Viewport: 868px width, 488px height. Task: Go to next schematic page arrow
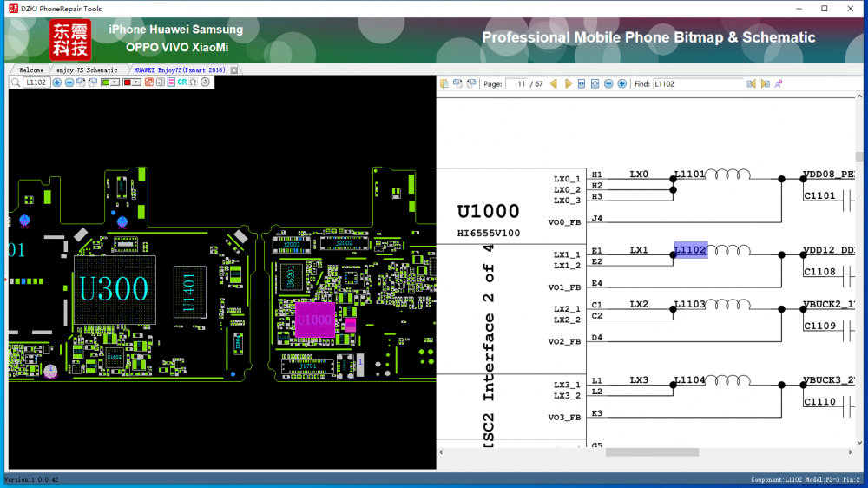(x=569, y=84)
